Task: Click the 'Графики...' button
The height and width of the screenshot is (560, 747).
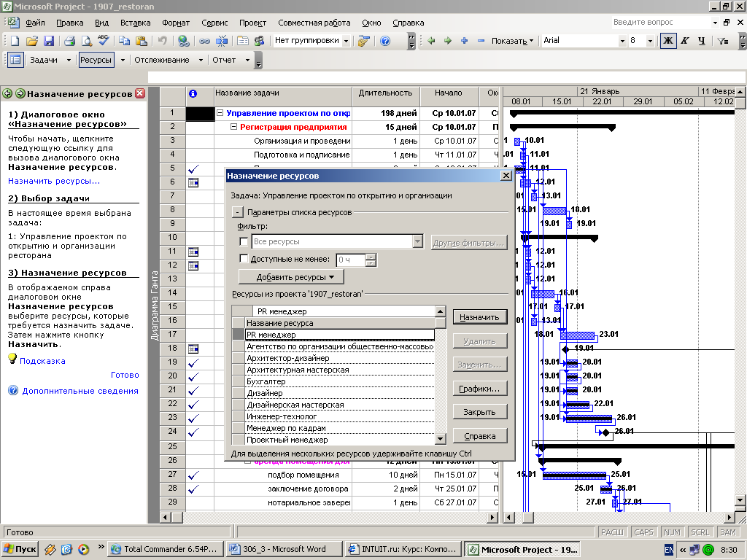Action: [x=480, y=389]
